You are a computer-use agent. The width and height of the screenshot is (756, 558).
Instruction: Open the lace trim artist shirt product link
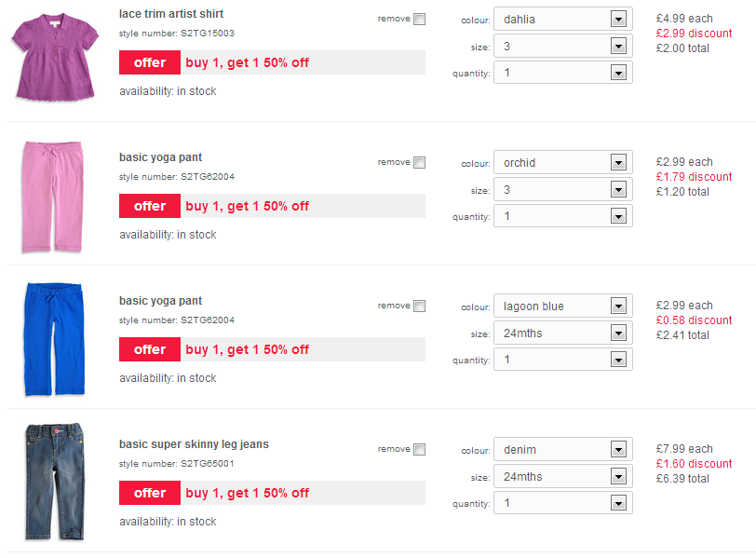pyautogui.click(x=171, y=14)
